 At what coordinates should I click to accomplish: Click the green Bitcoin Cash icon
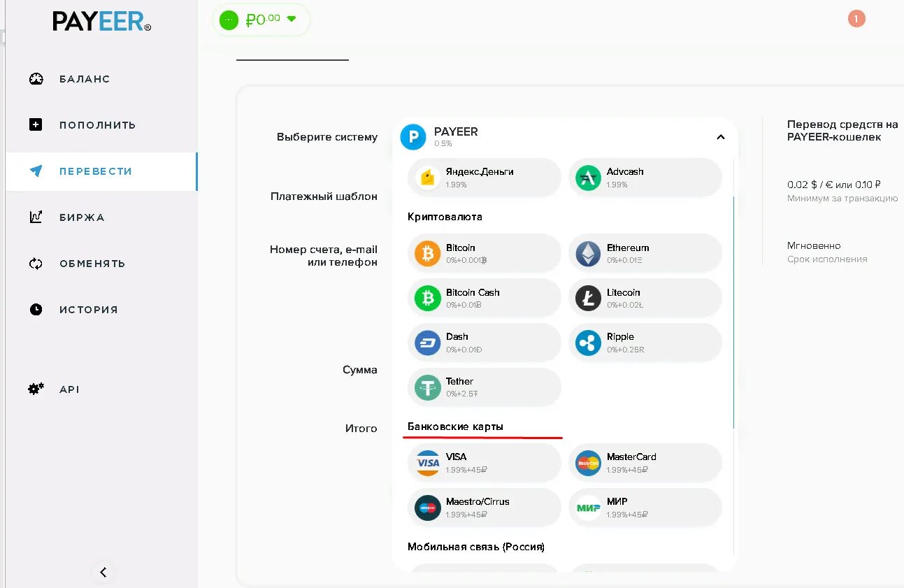pos(428,298)
